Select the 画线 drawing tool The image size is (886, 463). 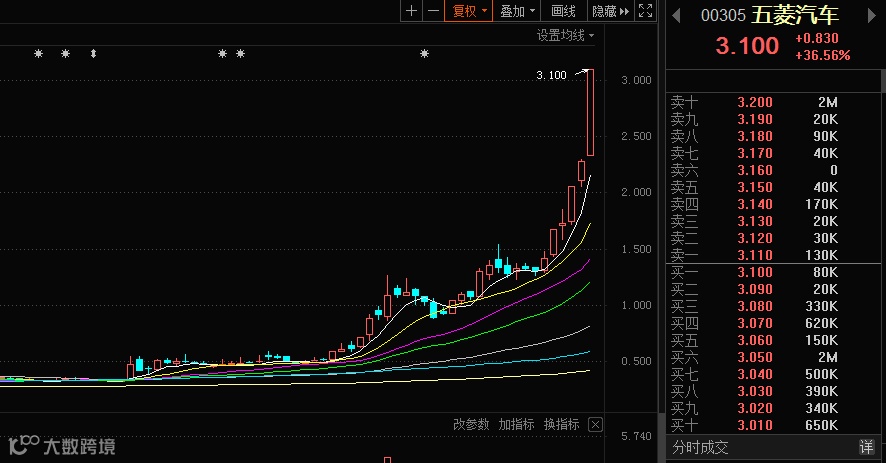click(x=563, y=11)
